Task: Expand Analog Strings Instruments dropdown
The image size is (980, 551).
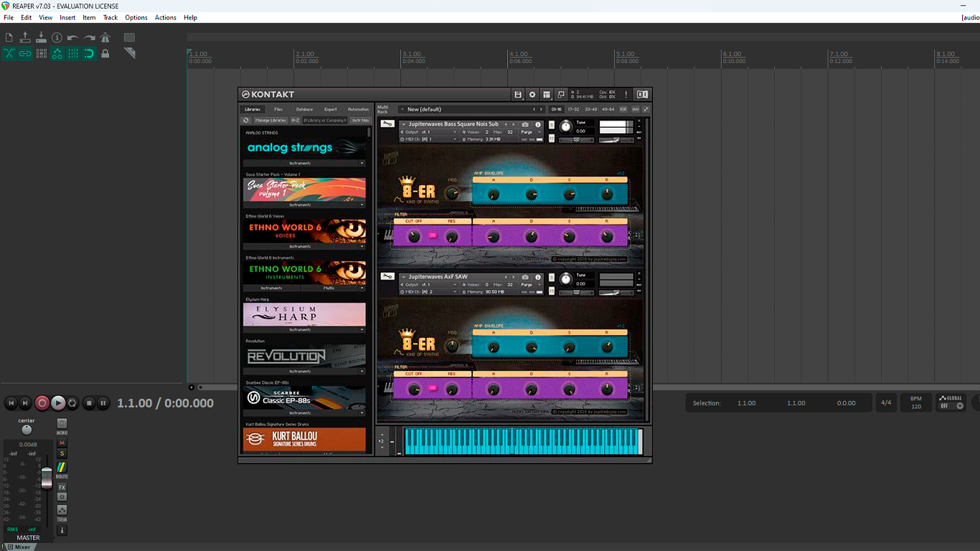Action: (x=304, y=164)
